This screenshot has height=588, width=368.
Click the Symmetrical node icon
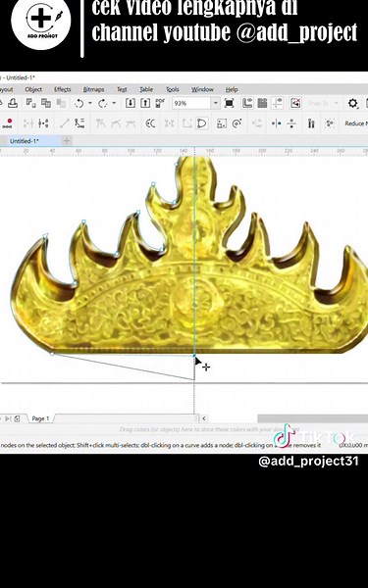pyautogui.click(x=131, y=123)
